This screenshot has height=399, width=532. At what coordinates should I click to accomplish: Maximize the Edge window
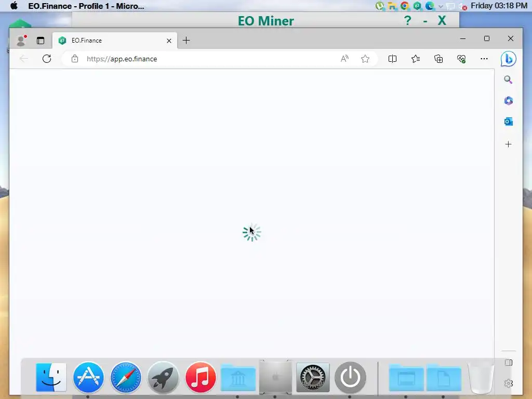tap(486, 38)
